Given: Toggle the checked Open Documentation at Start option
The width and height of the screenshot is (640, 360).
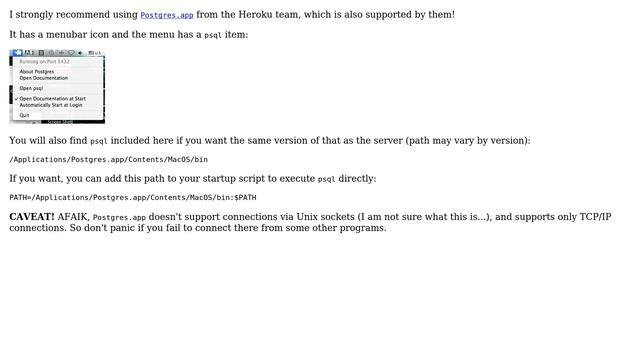Looking at the screenshot, I should [53, 98].
